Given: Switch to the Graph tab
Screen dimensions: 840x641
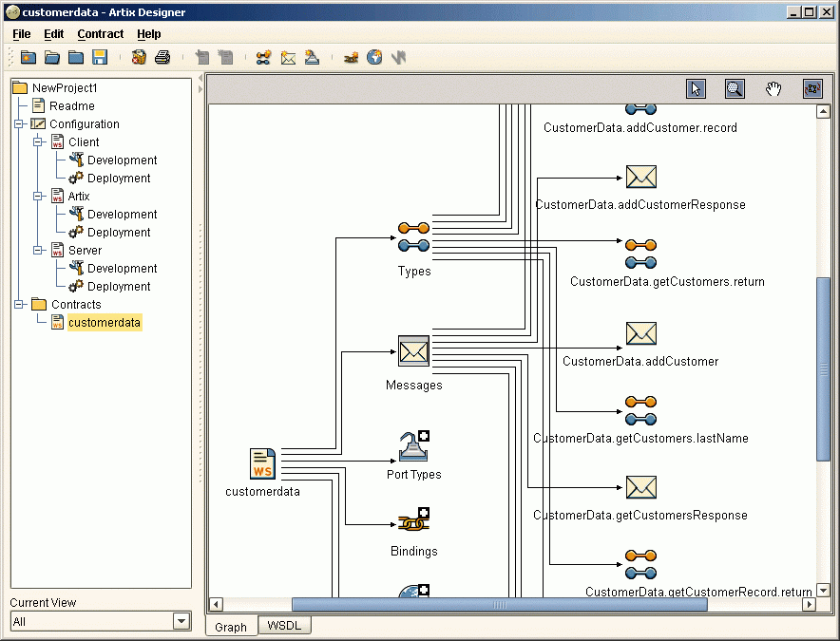Looking at the screenshot, I should pos(231,627).
